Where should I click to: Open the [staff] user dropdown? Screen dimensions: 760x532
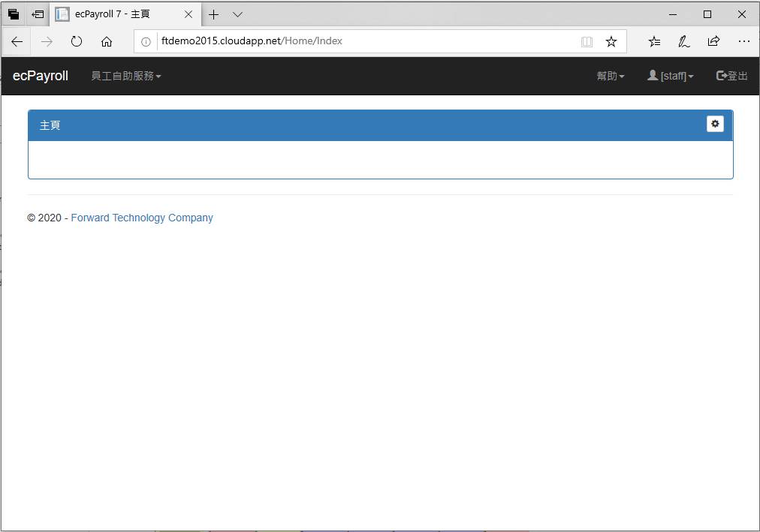click(x=670, y=76)
